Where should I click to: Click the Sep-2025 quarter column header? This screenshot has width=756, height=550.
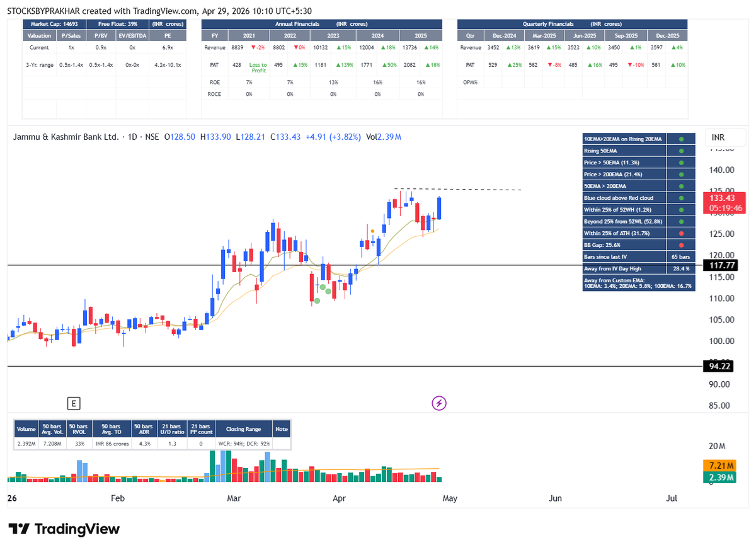(x=627, y=36)
